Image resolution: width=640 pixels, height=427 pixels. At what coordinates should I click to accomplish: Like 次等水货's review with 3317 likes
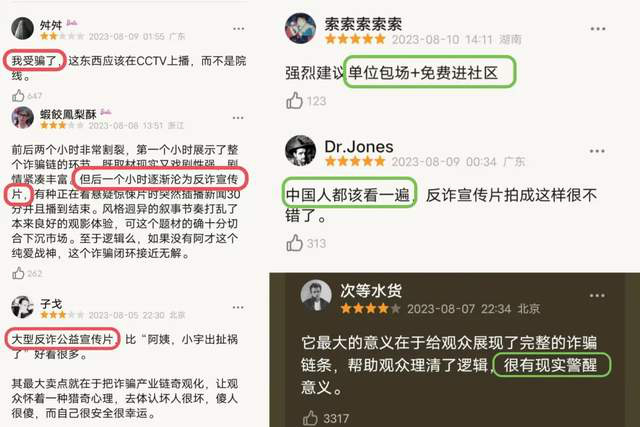[x=310, y=418]
